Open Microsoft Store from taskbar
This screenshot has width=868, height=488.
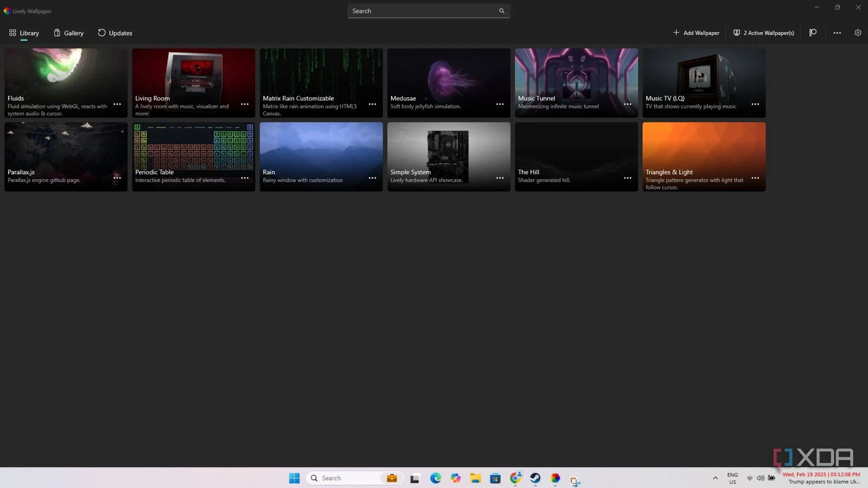tap(495, 478)
